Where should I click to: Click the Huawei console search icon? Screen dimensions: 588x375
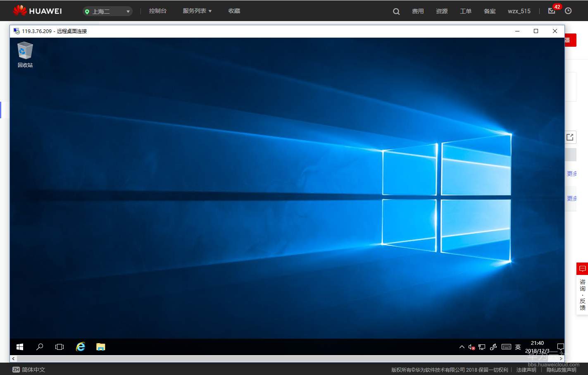tap(396, 12)
